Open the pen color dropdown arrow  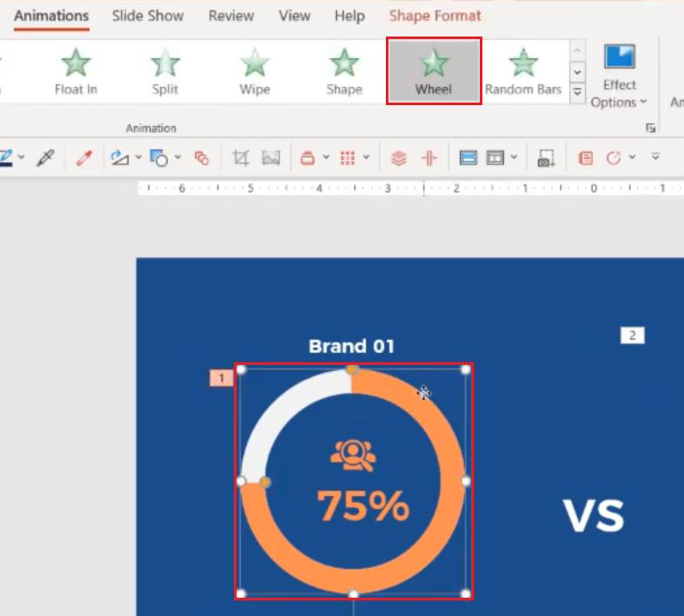coord(21,157)
